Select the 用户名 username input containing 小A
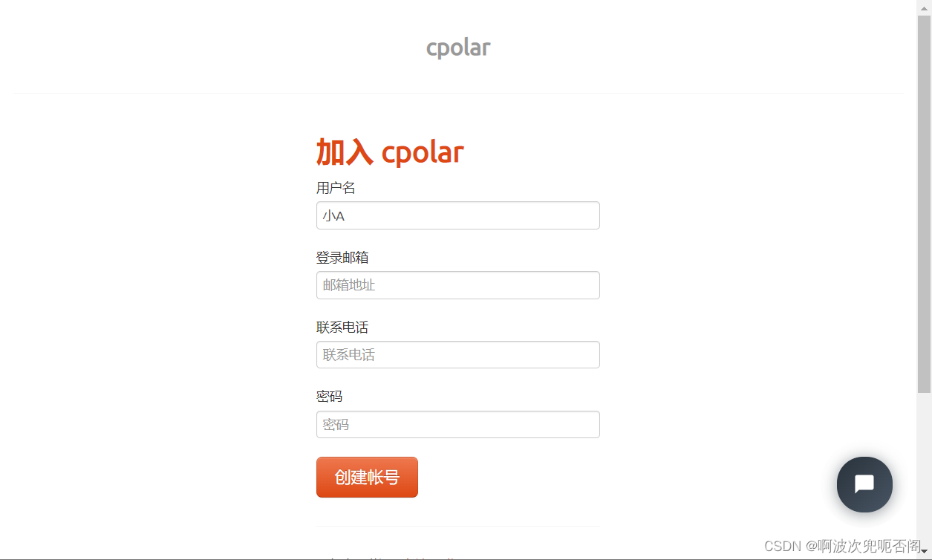Screen dimensions: 932x560 click(457, 215)
